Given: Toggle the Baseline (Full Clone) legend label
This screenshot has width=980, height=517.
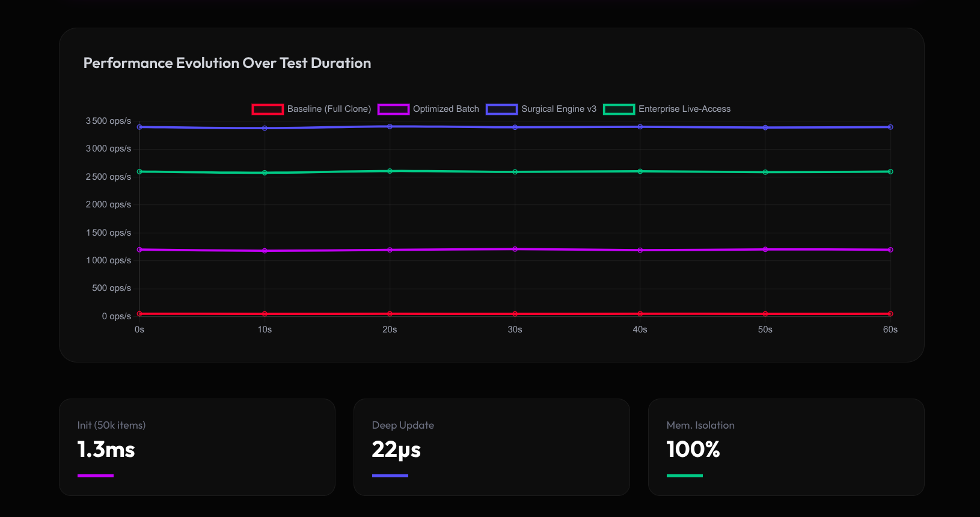Looking at the screenshot, I should coord(329,109).
